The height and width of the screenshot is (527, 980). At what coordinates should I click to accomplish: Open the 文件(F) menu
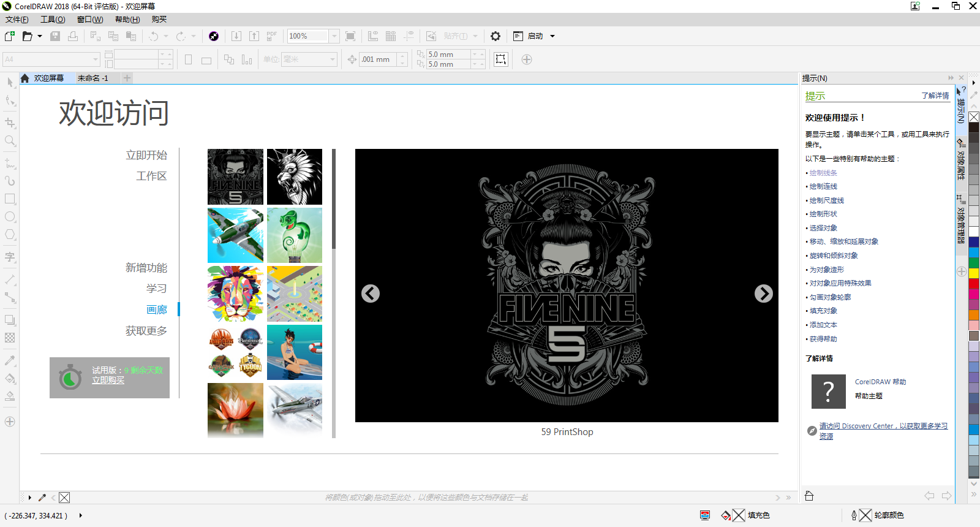pos(17,20)
